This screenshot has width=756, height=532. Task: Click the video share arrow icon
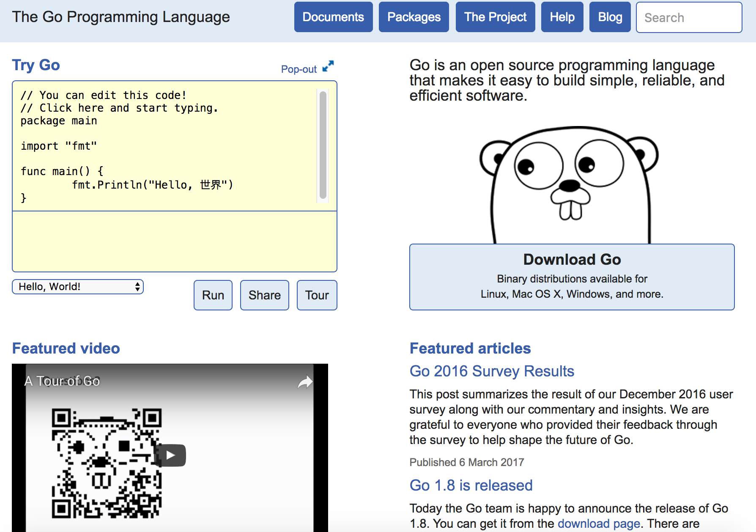(x=305, y=382)
